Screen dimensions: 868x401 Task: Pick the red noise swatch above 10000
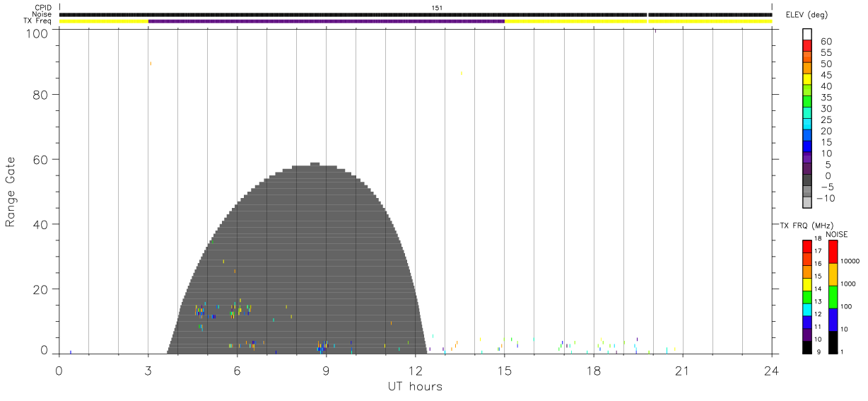tap(833, 252)
